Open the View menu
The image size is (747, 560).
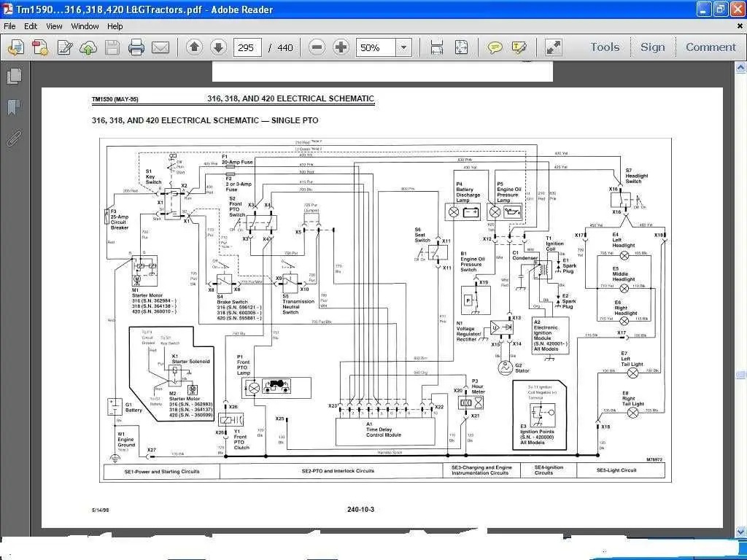(54, 26)
